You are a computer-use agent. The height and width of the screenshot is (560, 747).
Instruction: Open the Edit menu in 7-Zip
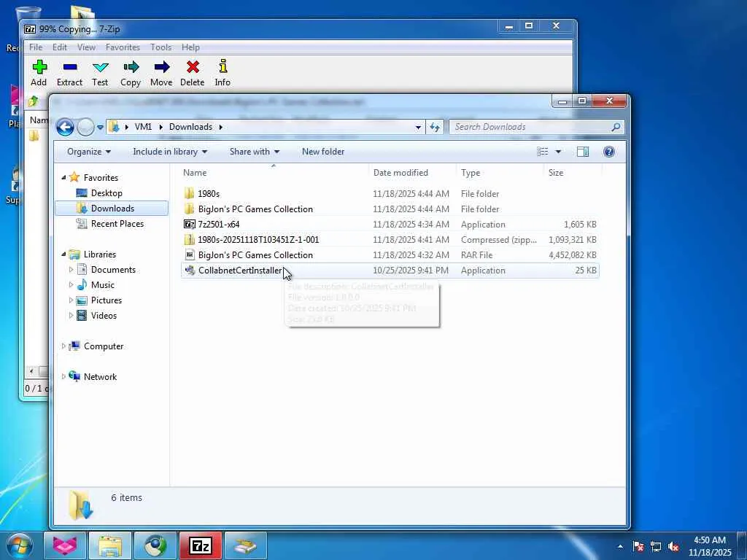point(60,47)
